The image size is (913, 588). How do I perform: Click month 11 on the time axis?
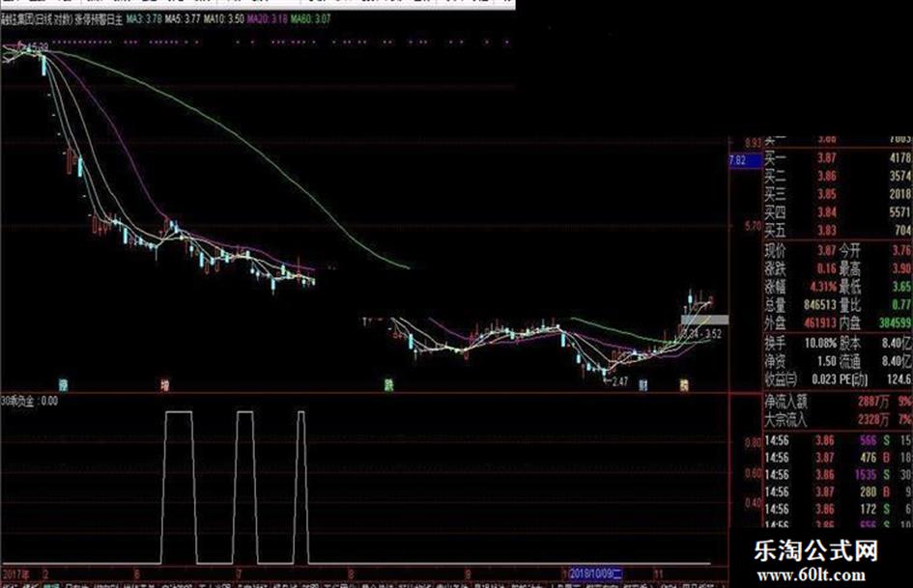tap(658, 574)
